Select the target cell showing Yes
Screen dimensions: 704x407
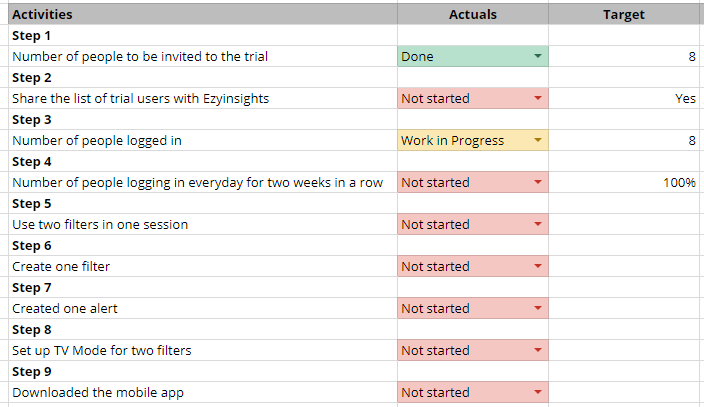click(x=624, y=98)
